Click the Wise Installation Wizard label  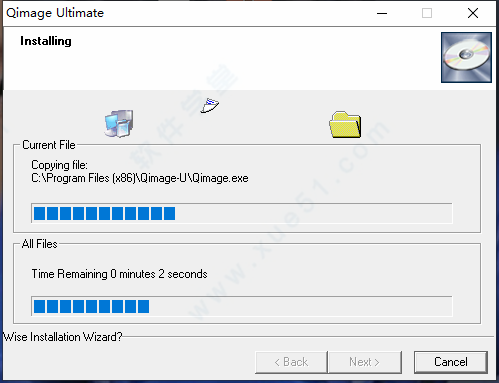pyautogui.click(x=62, y=337)
